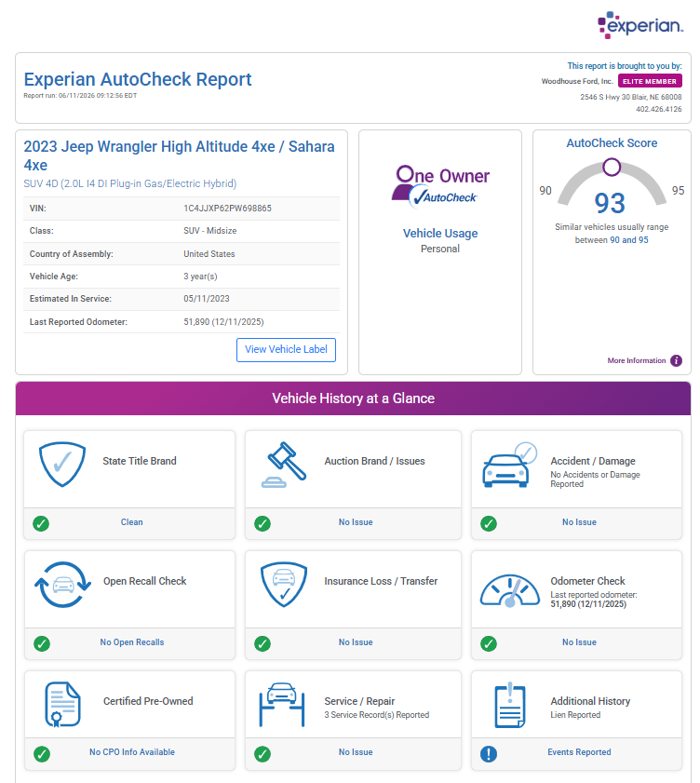Click green checkmark under Odometer Check
Image resolution: width=700 pixels, height=783 pixels.
(x=489, y=643)
